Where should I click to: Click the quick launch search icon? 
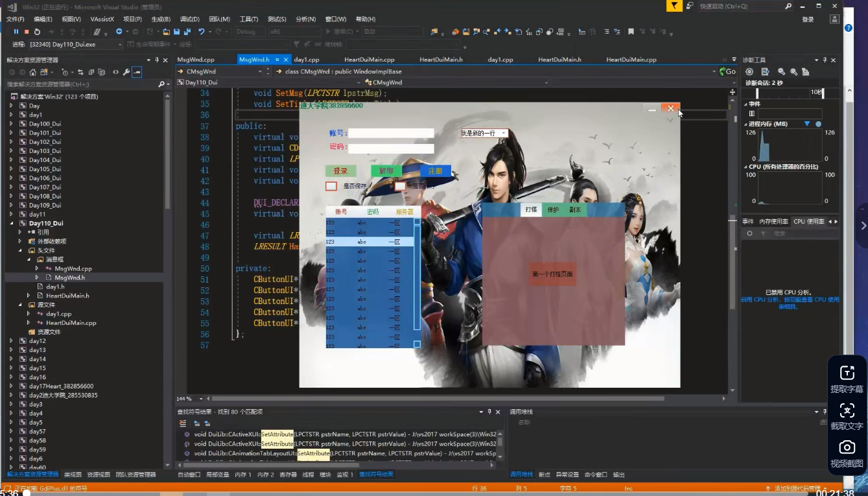pyautogui.click(x=788, y=6)
